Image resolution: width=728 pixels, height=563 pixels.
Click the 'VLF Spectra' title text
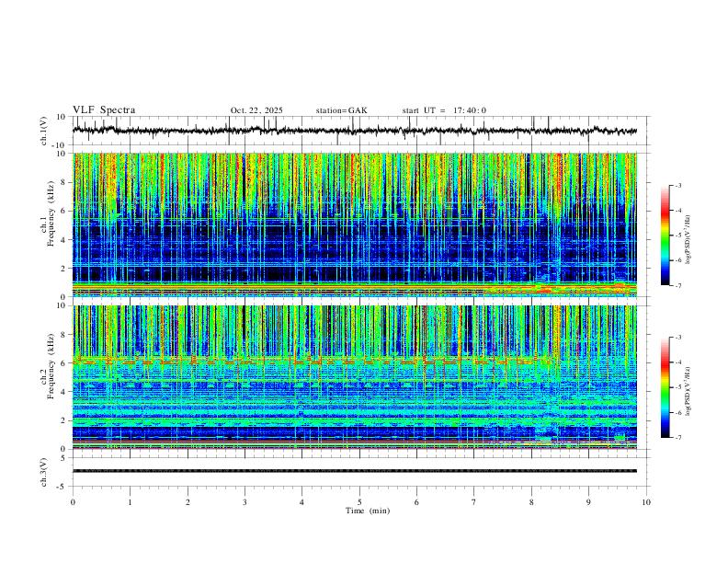click(x=104, y=110)
